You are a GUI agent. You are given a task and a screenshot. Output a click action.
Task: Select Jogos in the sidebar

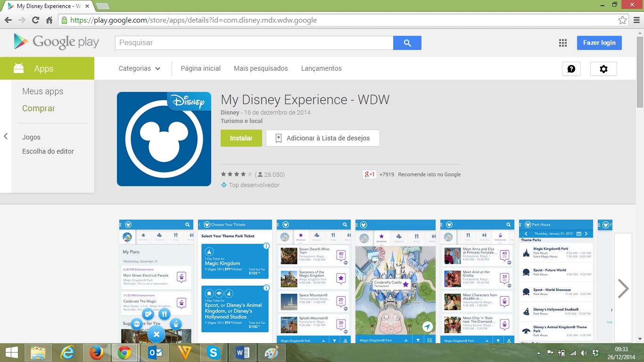click(x=31, y=137)
